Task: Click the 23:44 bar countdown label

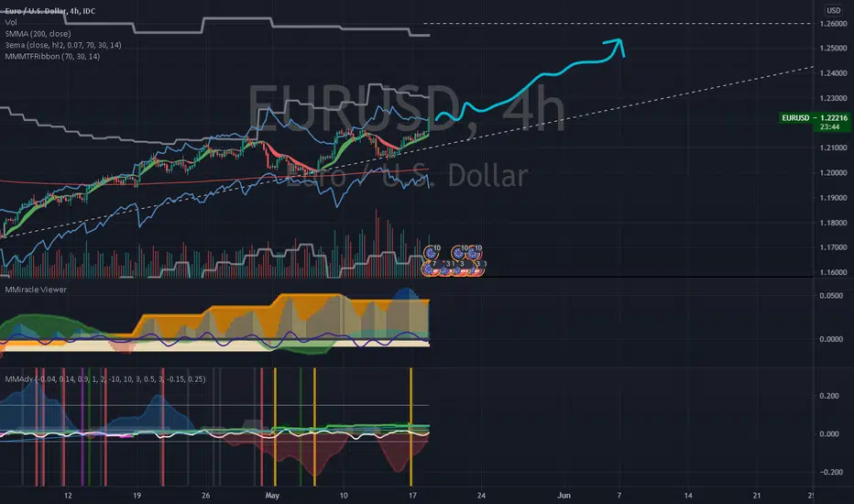Action: (x=829, y=127)
